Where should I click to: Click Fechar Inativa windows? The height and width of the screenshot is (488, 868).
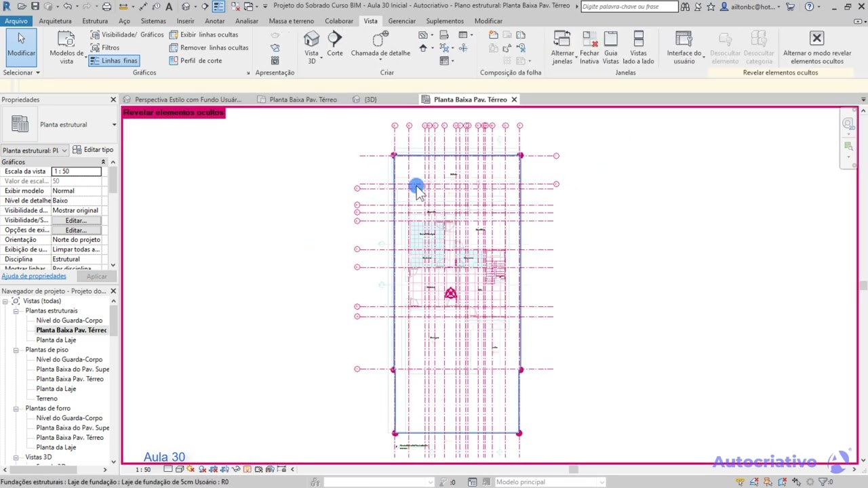[589, 47]
